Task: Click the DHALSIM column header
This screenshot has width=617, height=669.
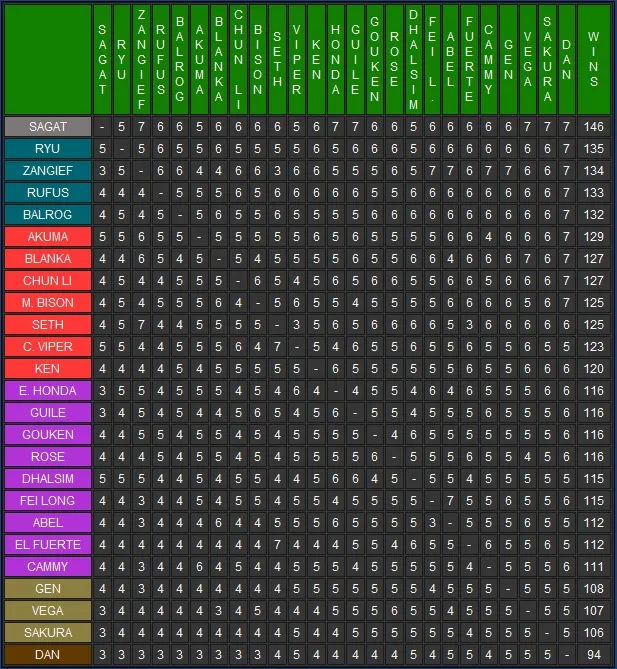Action: click(413, 60)
